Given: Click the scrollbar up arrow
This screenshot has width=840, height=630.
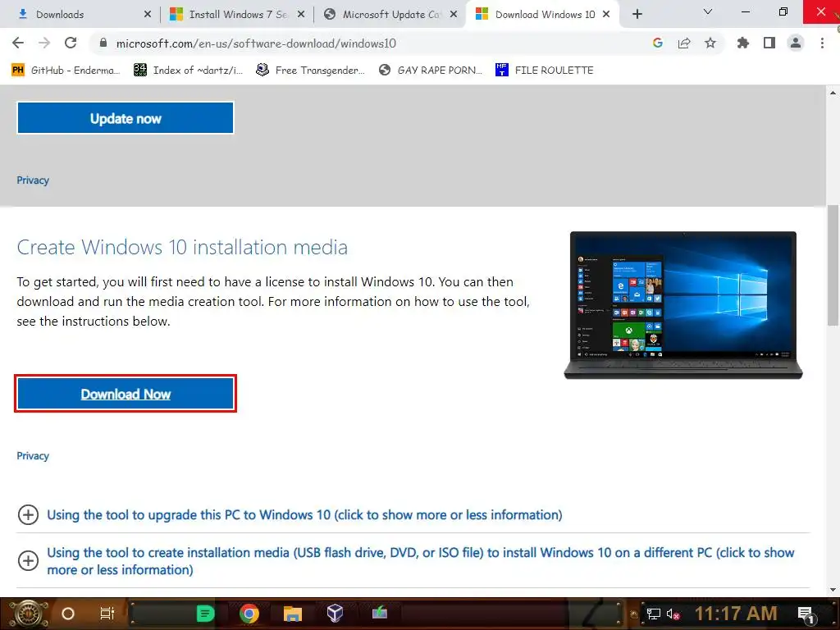Looking at the screenshot, I should click(x=833, y=93).
